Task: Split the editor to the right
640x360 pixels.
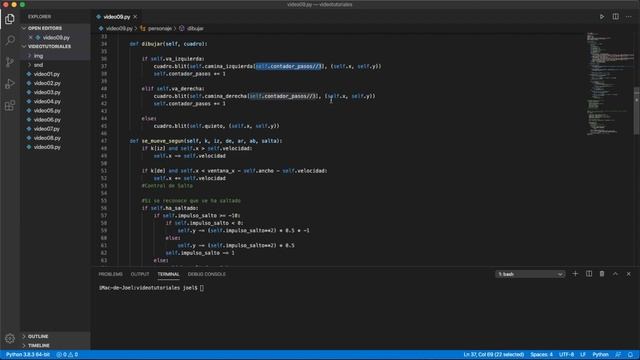Action: (x=616, y=17)
